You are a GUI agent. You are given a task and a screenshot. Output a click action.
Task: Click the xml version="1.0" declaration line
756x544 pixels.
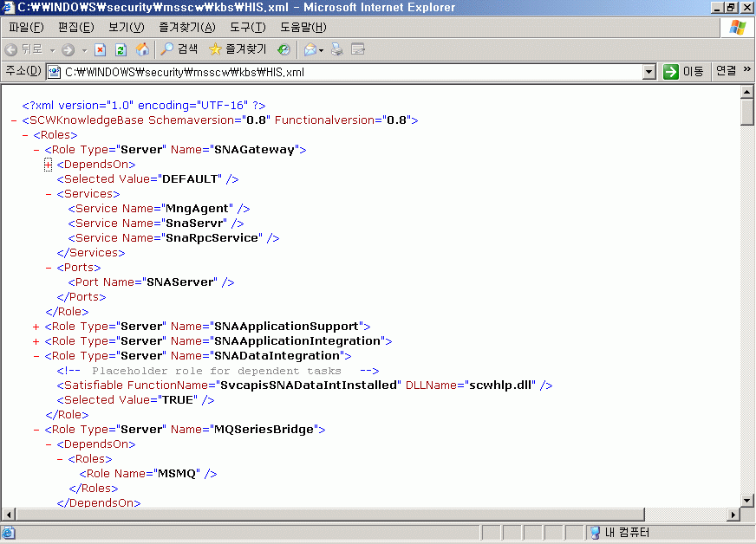point(144,106)
